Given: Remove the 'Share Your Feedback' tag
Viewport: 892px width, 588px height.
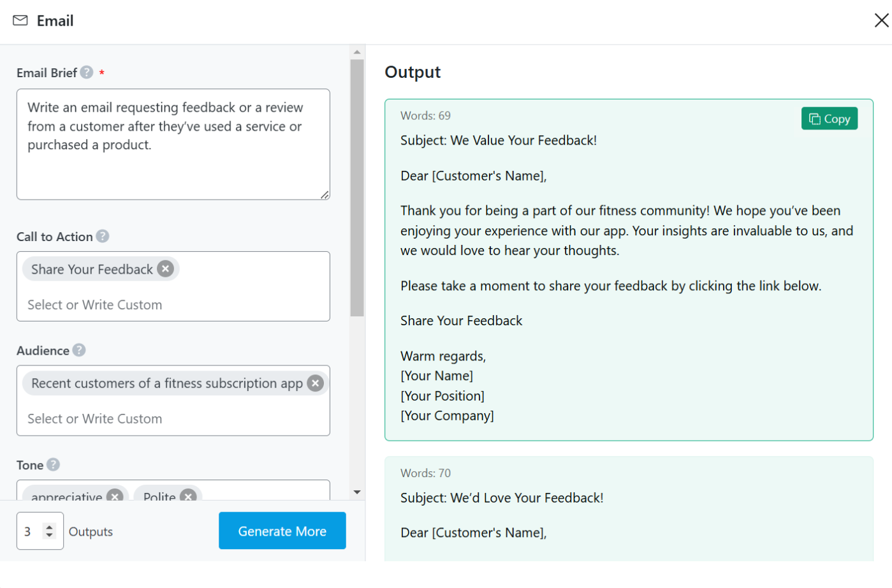Looking at the screenshot, I should [x=166, y=268].
